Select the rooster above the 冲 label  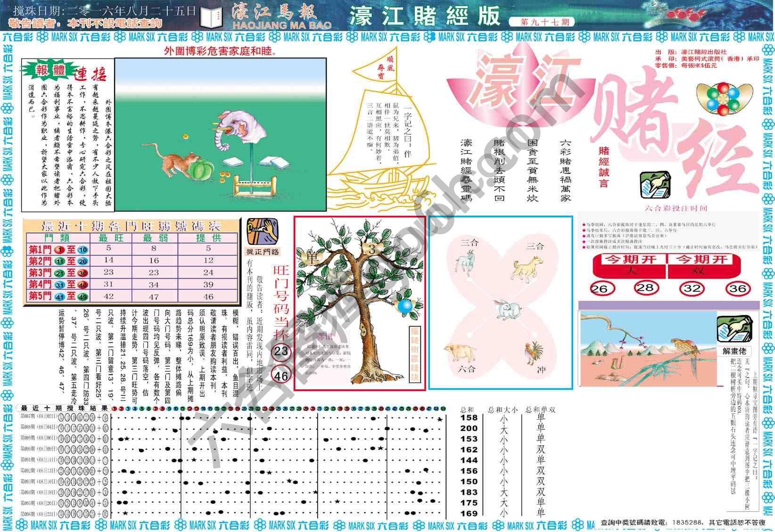[534, 353]
